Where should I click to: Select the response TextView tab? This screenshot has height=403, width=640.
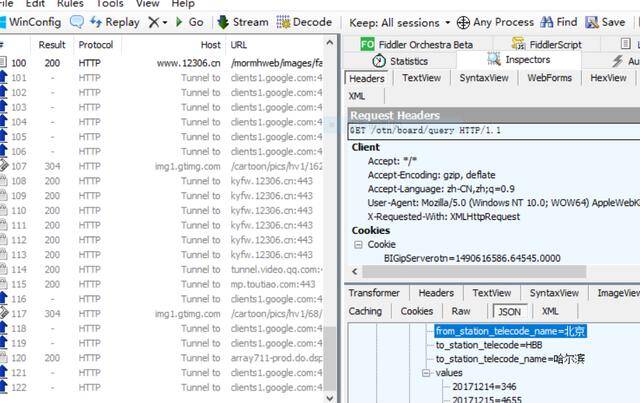pos(491,293)
